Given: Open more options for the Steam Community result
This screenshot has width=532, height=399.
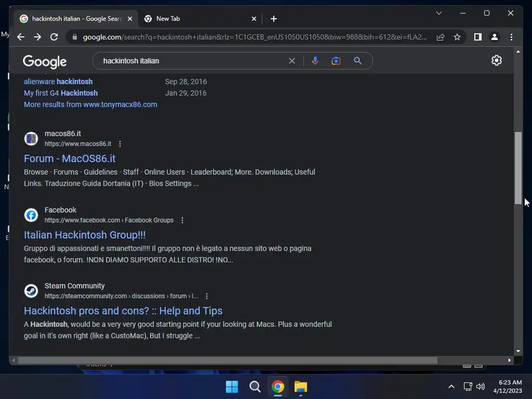Looking at the screenshot, I should tap(207, 296).
